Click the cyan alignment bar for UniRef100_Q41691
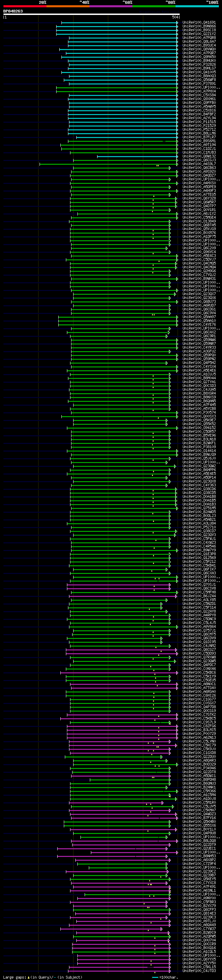This screenshot has width=222, height=980. pyautogui.click(x=120, y=23)
